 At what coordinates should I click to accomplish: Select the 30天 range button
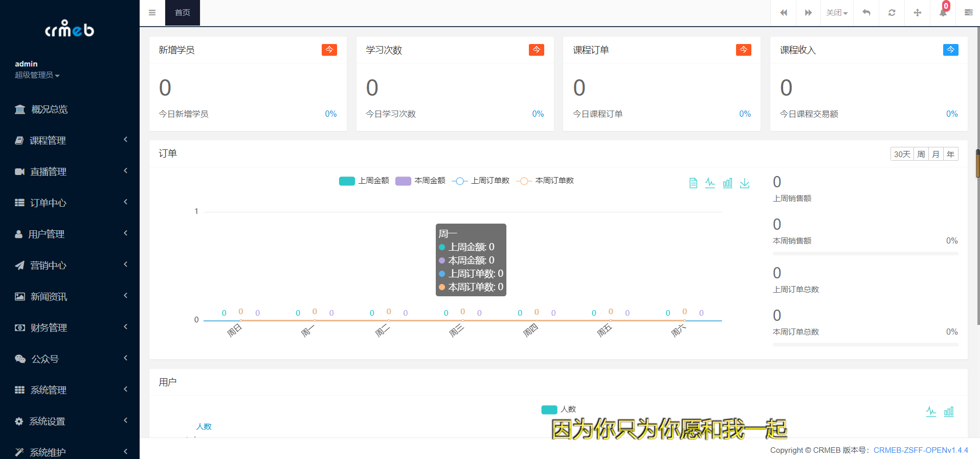pos(902,154)
